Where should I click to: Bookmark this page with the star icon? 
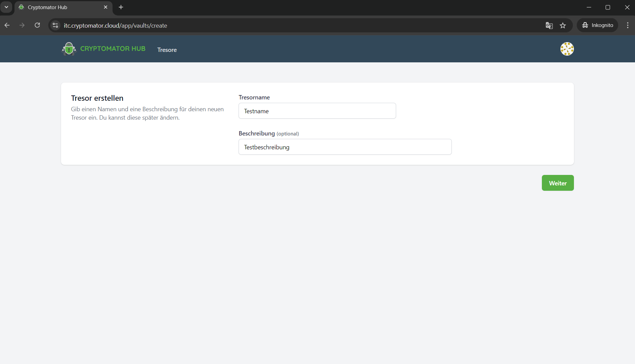tap(563, 26)
